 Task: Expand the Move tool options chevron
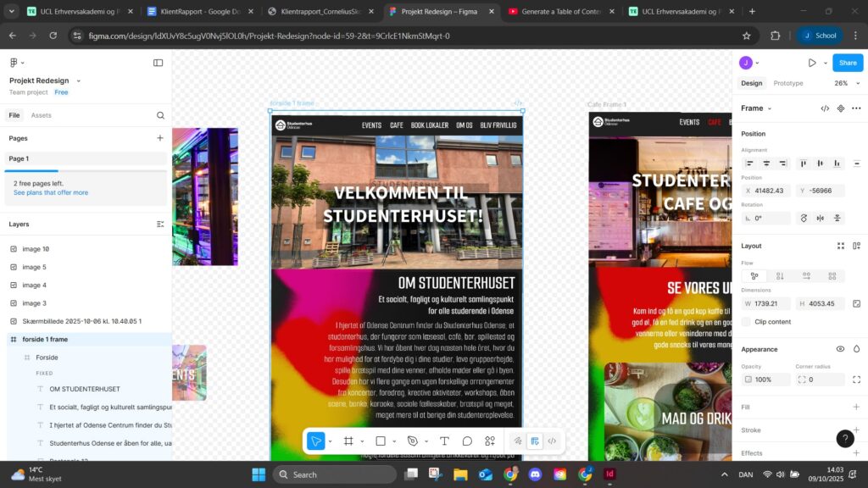(331, 441)
